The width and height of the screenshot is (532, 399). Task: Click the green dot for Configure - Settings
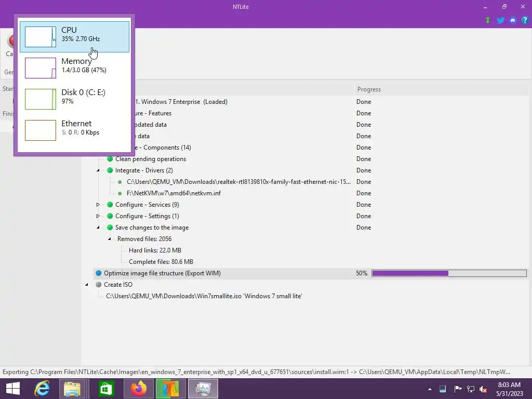(x=110, y=216)
